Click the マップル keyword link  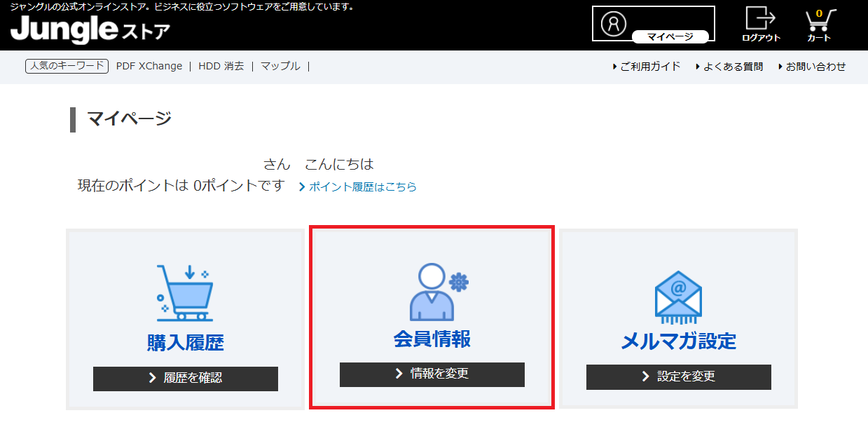click(279, 66)
